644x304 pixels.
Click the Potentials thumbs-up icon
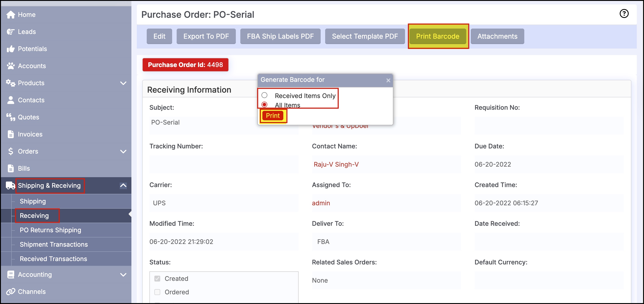pos(11,49)
